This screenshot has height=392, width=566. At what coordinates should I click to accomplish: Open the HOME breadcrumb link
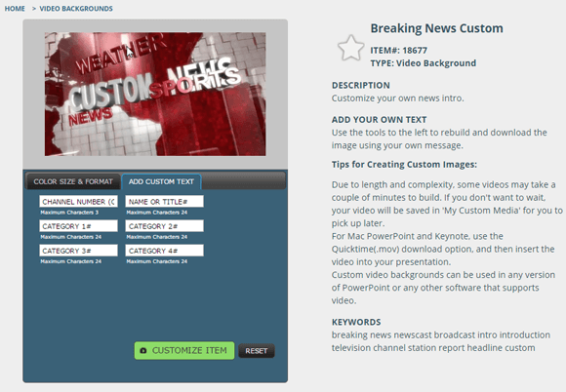[x=15, y=9]
